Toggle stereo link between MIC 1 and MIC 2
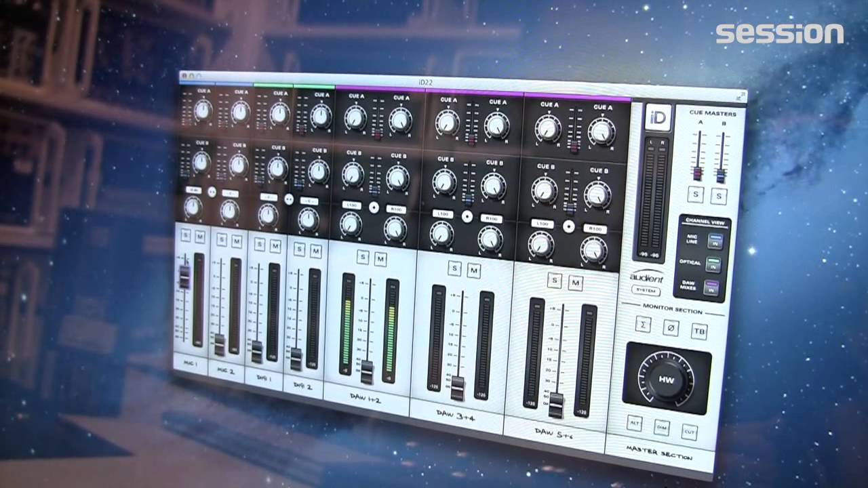Image resolution: width=868 pixels, height=488 pixels. 212,192
